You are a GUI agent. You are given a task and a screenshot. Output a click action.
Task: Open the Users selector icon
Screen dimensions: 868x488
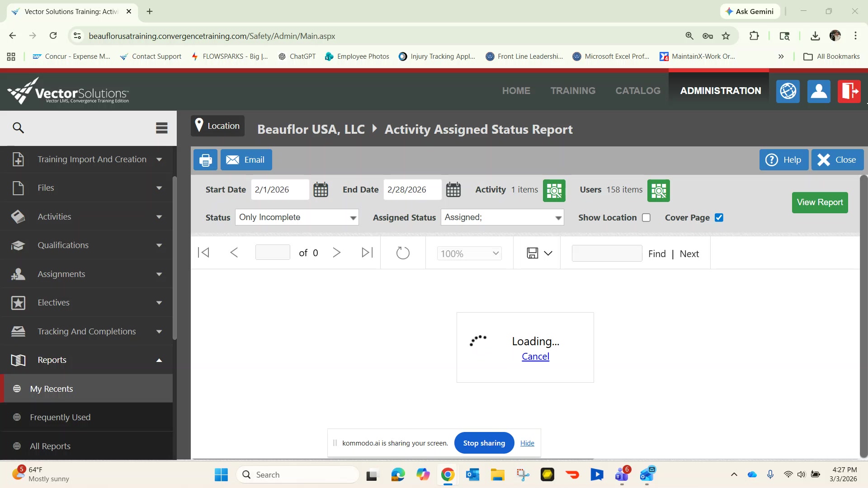tap(658, 191)
